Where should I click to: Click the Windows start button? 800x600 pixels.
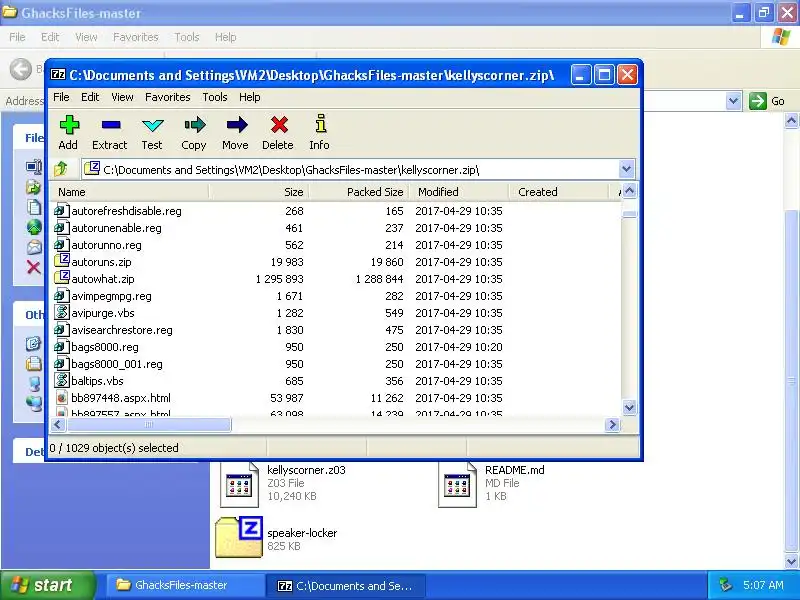(47, 585)
